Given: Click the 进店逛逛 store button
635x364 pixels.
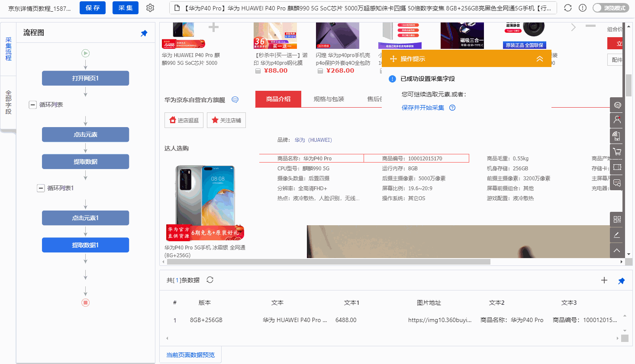Looking at the screenshot, I should (x=184, y=120).
